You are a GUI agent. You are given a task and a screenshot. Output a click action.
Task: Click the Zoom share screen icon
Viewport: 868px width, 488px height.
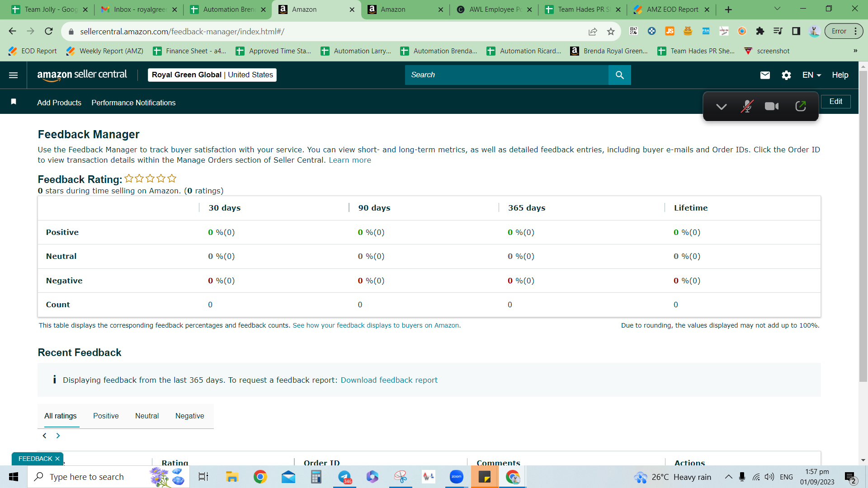click(x=800, y=106)
